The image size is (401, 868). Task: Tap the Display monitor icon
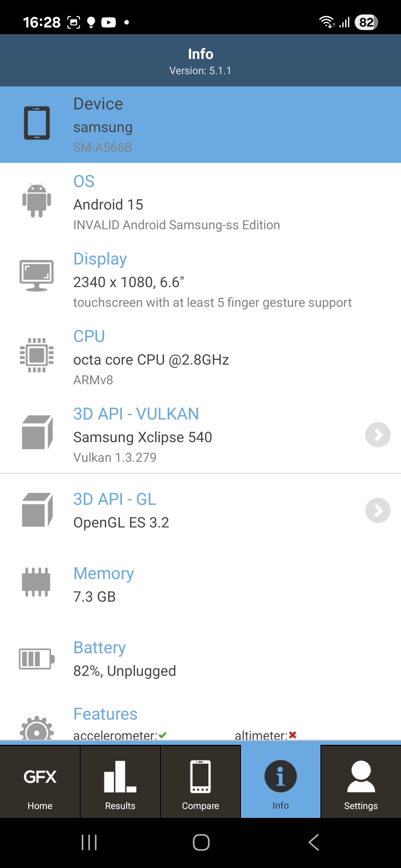pos(37,276)
